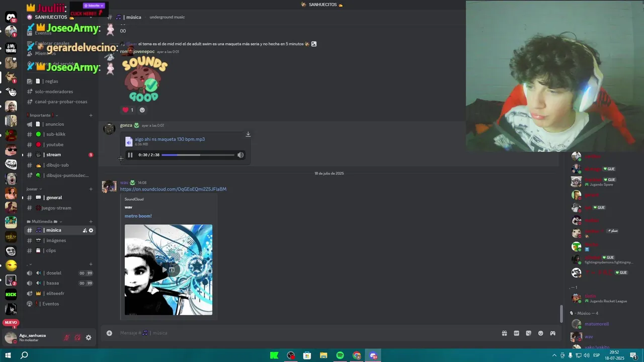The image size is (644, 362).
Task: Mute the audio attachment volume icon
Action: (240, 155)
